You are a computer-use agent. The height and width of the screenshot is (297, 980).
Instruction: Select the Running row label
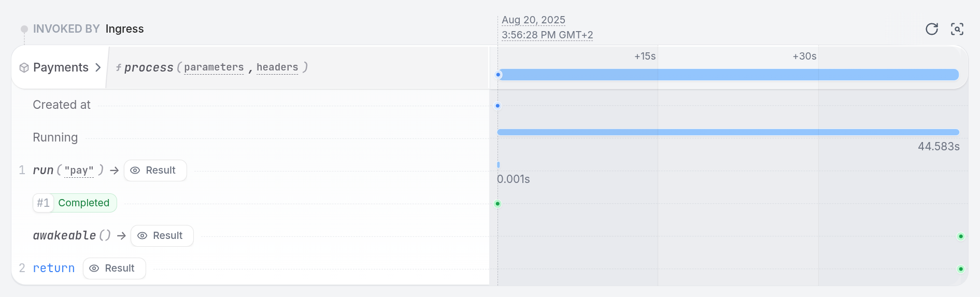click(55, 137)
